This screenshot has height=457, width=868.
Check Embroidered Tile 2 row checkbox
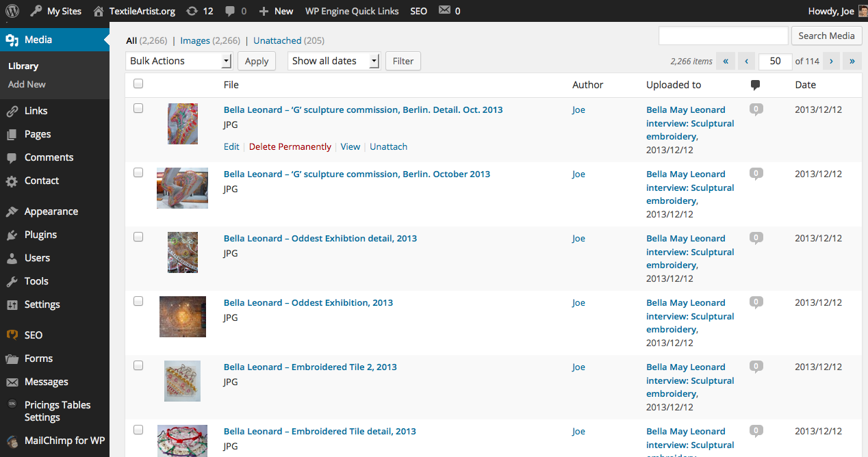click(x=138, y=365)
